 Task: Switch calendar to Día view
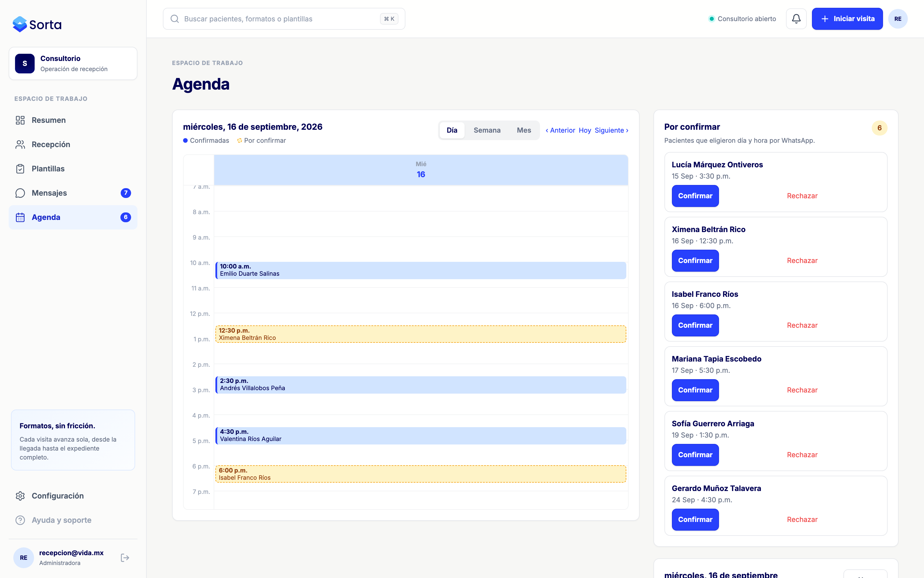coord(452,130)
